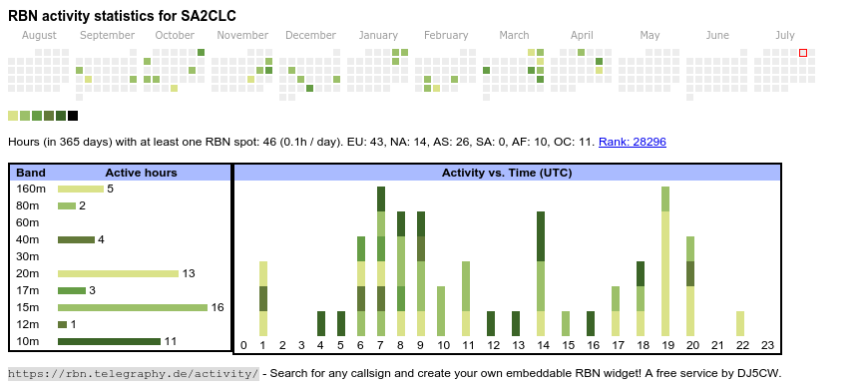Click the 40m band bar
868x389 pixels.
click(77, 239)
